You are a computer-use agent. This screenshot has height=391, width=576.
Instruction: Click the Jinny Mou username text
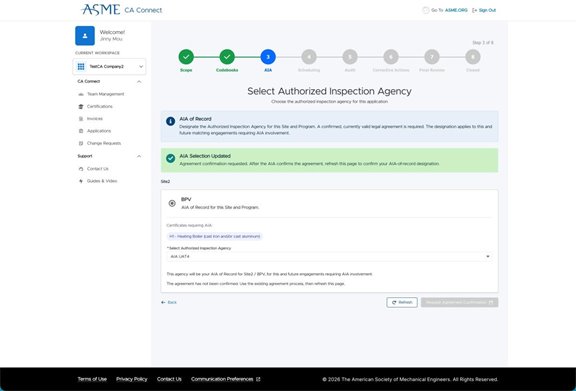pos(111,39)
